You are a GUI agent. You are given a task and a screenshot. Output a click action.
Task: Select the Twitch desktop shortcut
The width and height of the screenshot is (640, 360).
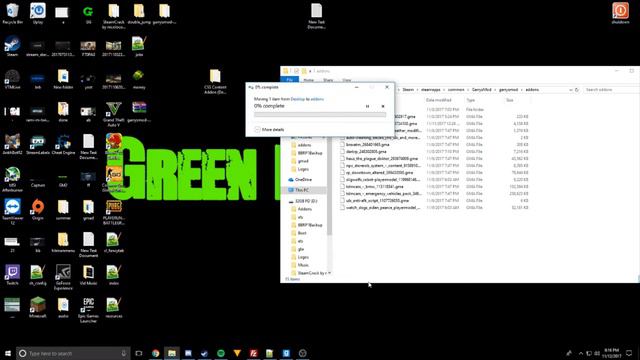12,275
